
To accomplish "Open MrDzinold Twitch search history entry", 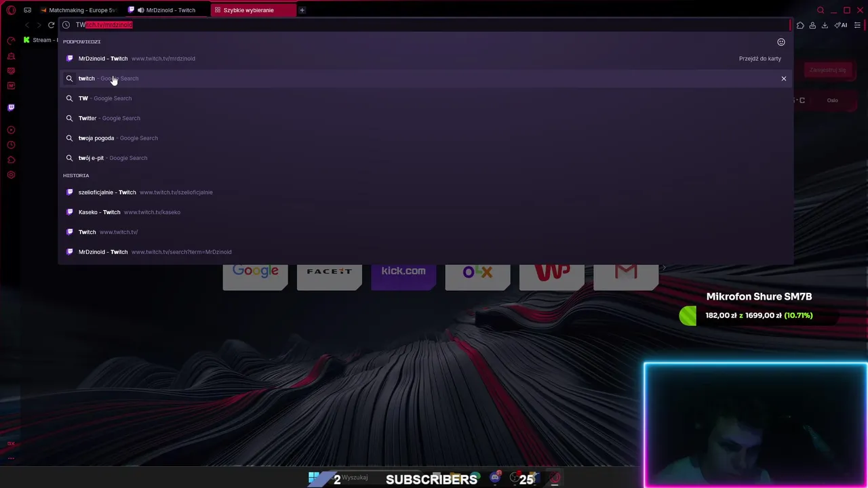I will click(425, 251).
